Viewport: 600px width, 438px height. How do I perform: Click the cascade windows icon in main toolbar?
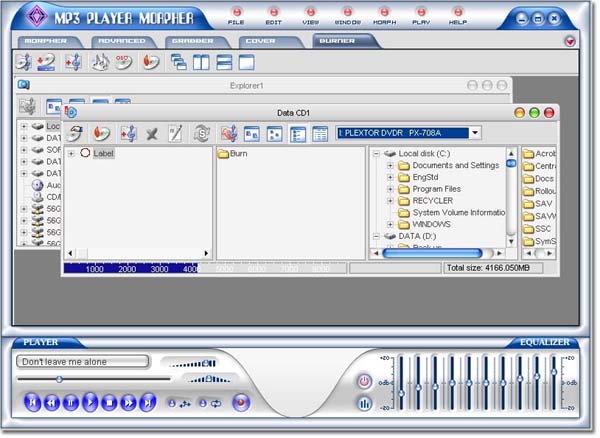pyautogui.click(x=178, y=63)
